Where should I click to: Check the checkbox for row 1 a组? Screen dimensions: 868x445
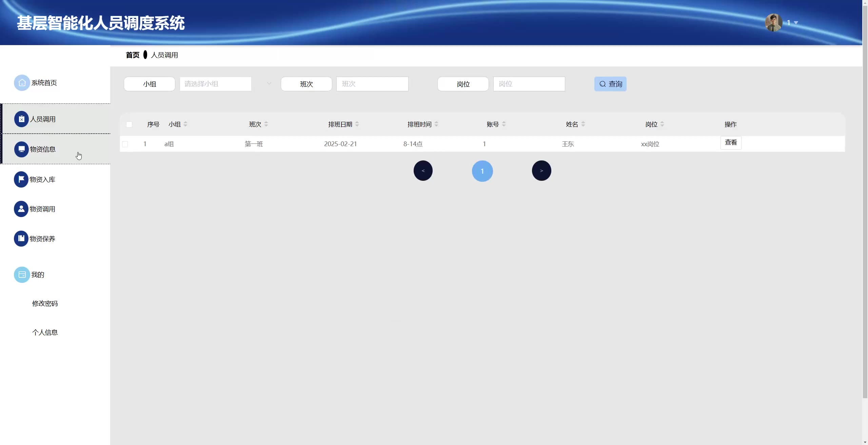pos(125,144)
